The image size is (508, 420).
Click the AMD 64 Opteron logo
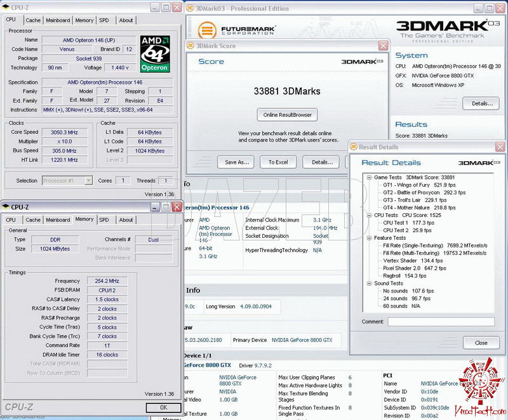[x=155, y=54]
